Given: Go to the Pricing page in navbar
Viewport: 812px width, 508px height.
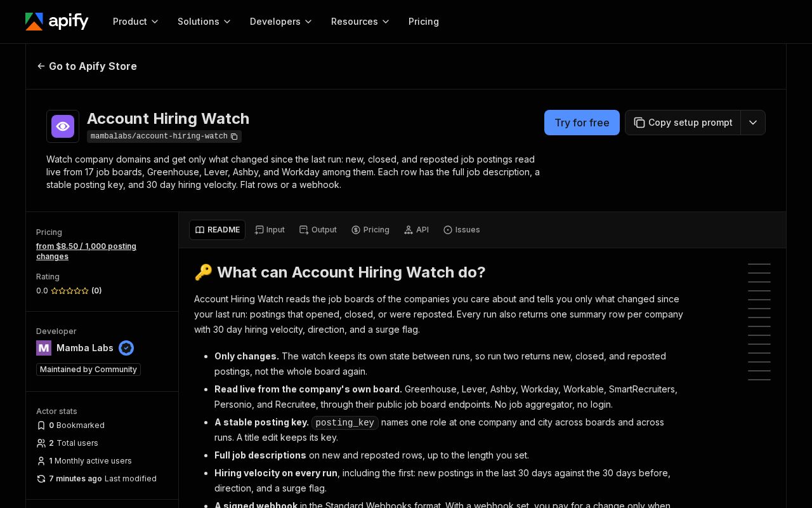Looking at the screenshot, I should coord(424,22).
